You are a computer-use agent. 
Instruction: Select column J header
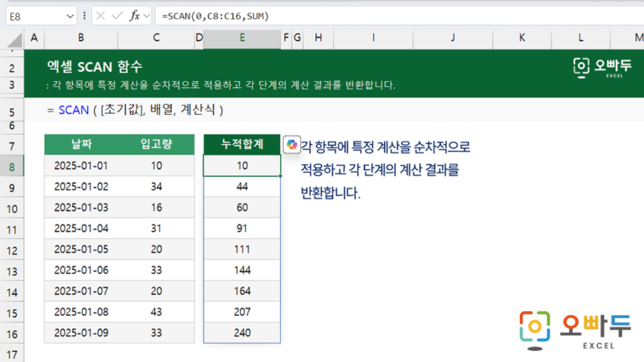(x=453, y=39)
